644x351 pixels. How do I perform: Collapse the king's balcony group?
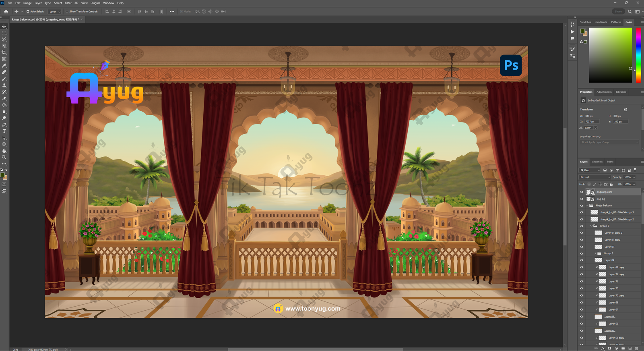(x=587, y=206)
